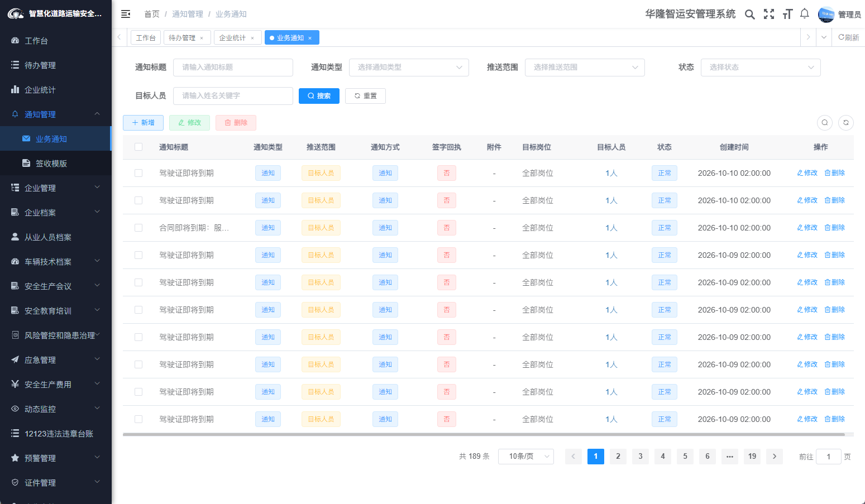
Task: Open 工作台 in the sidebar
Action: pos(56,41)
